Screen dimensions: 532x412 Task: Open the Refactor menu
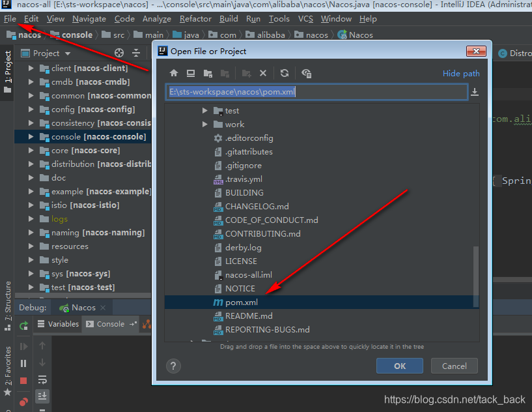tap(195, 19)
